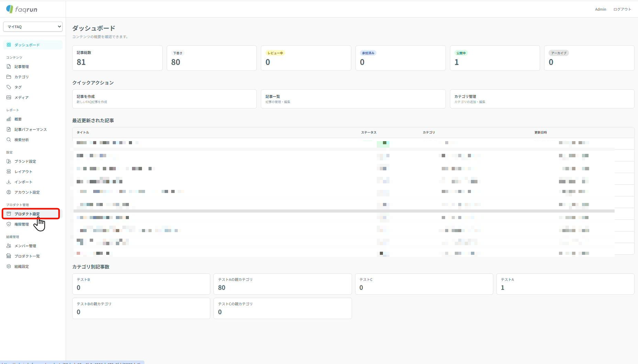This screenshot has height=364, width=638.
Task: Click the レイアウト icon
Action: (x=9, y=172)
